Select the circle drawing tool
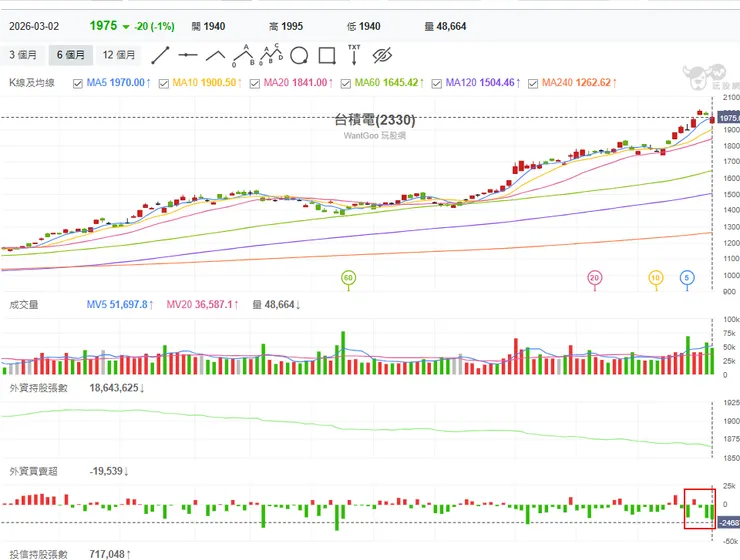Image resolution: width=740 pixels, height=560 pixels. pos(299,55)
